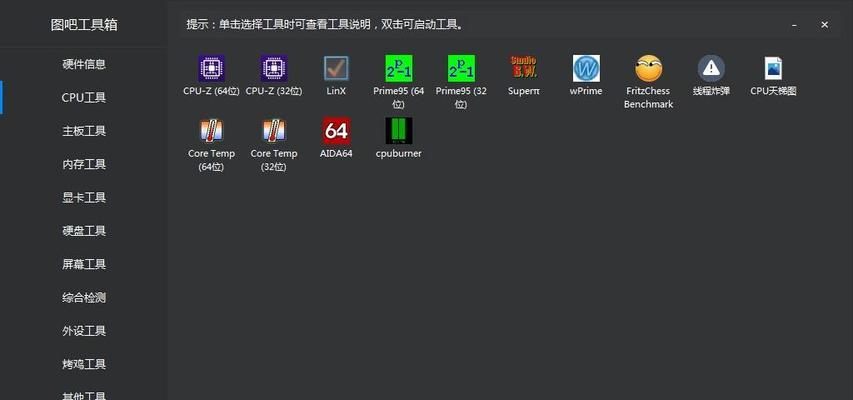Select the wPrime icon

click(x=586, y=68)
